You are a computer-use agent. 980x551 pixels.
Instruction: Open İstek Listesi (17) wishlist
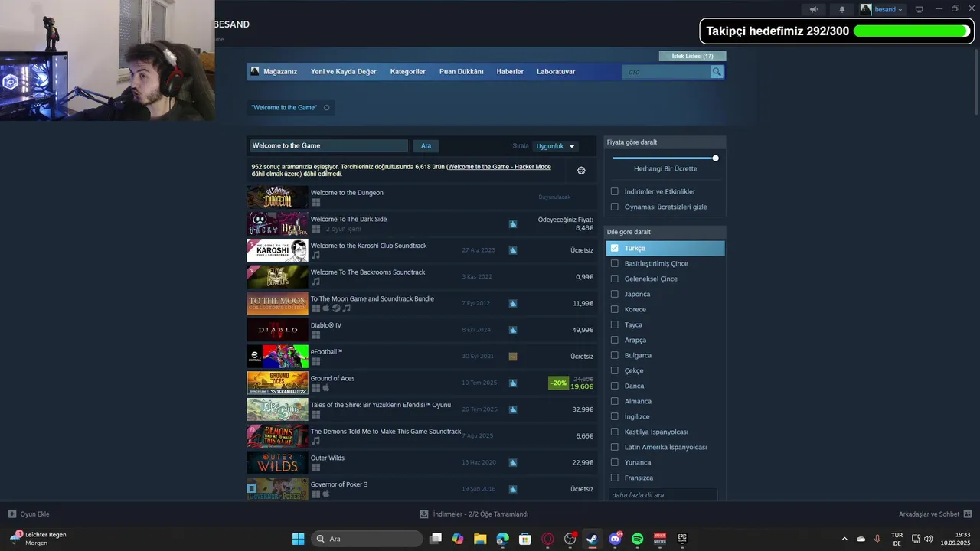pyautogui.click(x=692, y=56)
